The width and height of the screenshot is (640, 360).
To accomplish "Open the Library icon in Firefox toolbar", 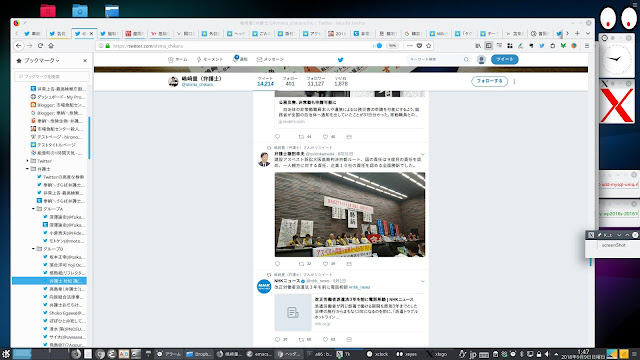I will [x=478, y=46].
